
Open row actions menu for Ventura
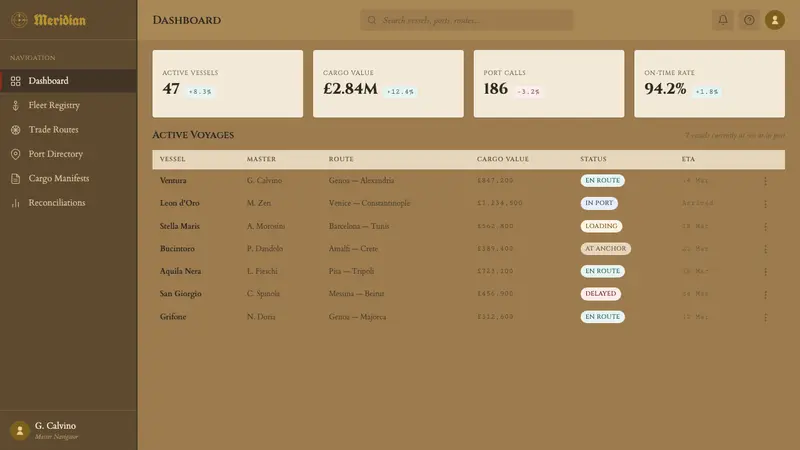[x=765, y=181]
